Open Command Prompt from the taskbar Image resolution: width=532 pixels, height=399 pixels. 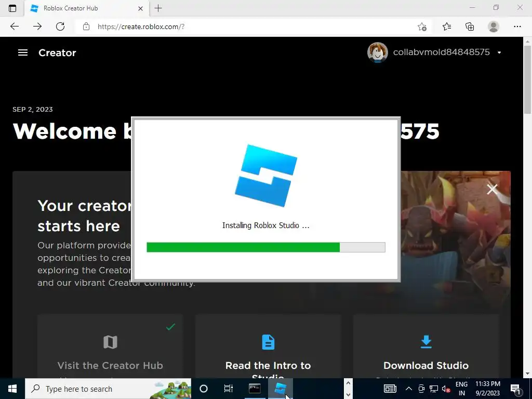click(255, 389)
